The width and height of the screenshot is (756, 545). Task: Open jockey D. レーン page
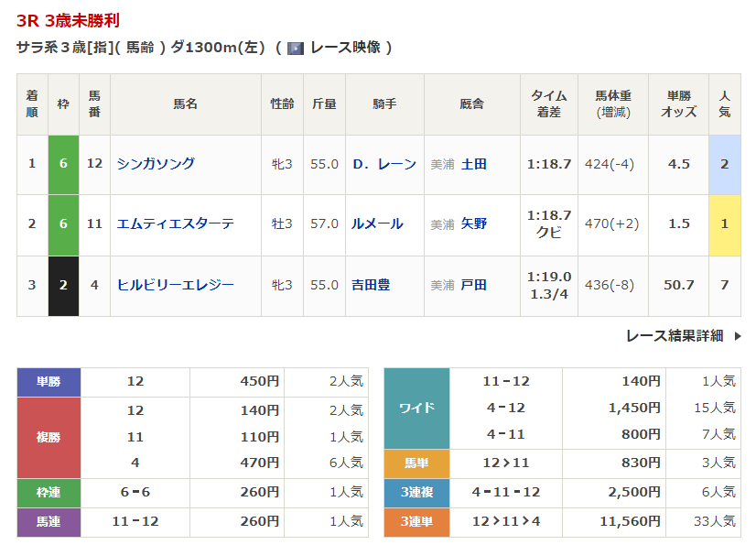(x=383, y=164)
